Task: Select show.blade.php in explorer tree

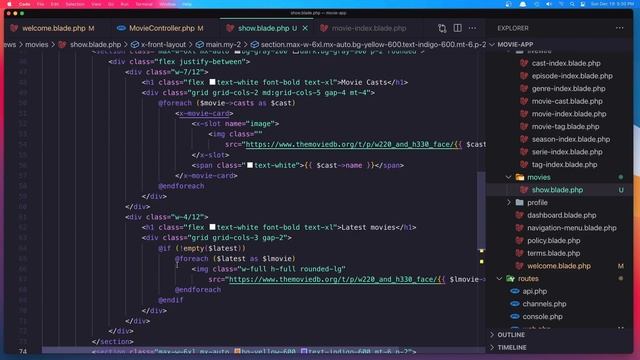Action: 557,190
